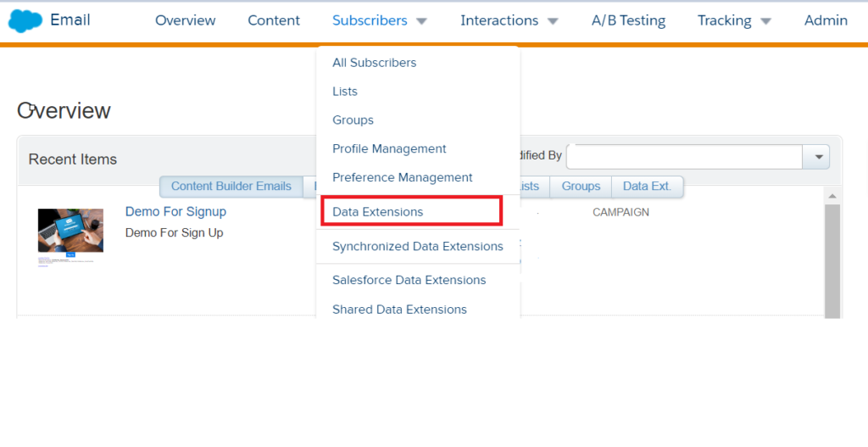This screenshot has height=447, width=868.
Task: Expand the Interactions dropdown arrow
Action: (x=553, y=21)
